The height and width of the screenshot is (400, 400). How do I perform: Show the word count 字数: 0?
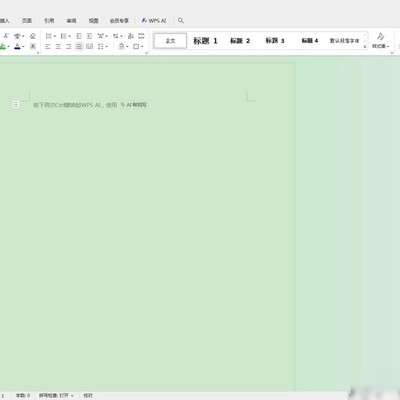click(23, 395)
